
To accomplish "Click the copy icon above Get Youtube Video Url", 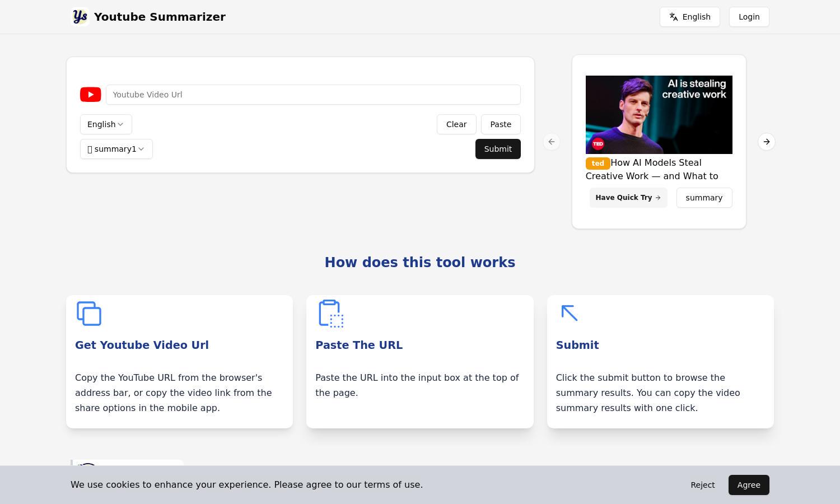I will pyautogui.click(x=89, y=314).
